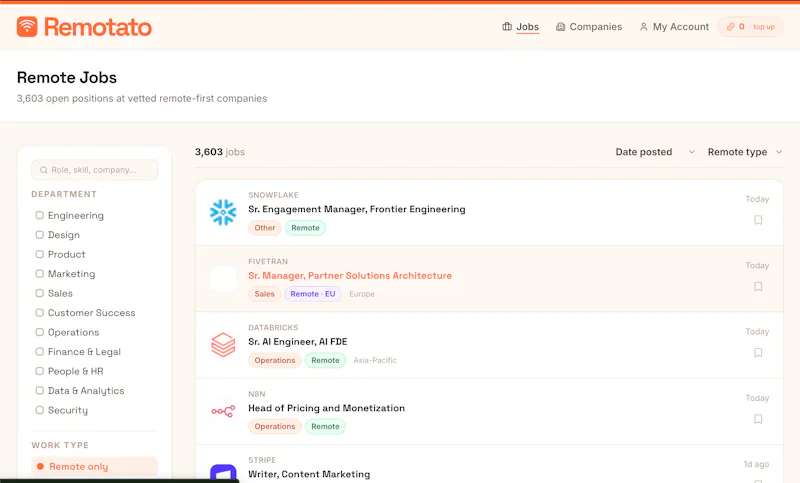This screenshot has width=800, height=483.
Task: Bookmark the Snowflake Sr. Engagement Manager job
Action: tap(758, 220)
